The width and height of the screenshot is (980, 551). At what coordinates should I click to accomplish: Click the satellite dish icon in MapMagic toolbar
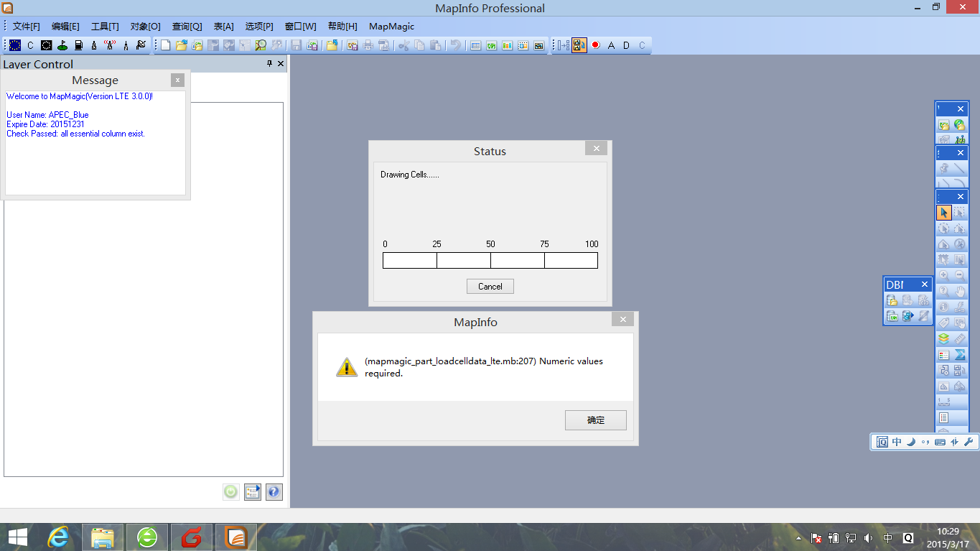pos(141,45)
